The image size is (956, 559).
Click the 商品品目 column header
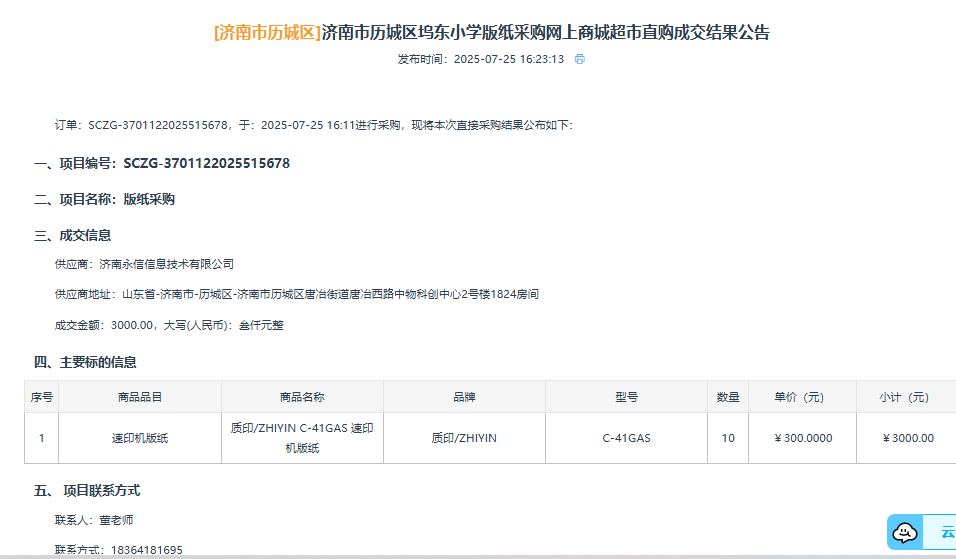point(140,397)
